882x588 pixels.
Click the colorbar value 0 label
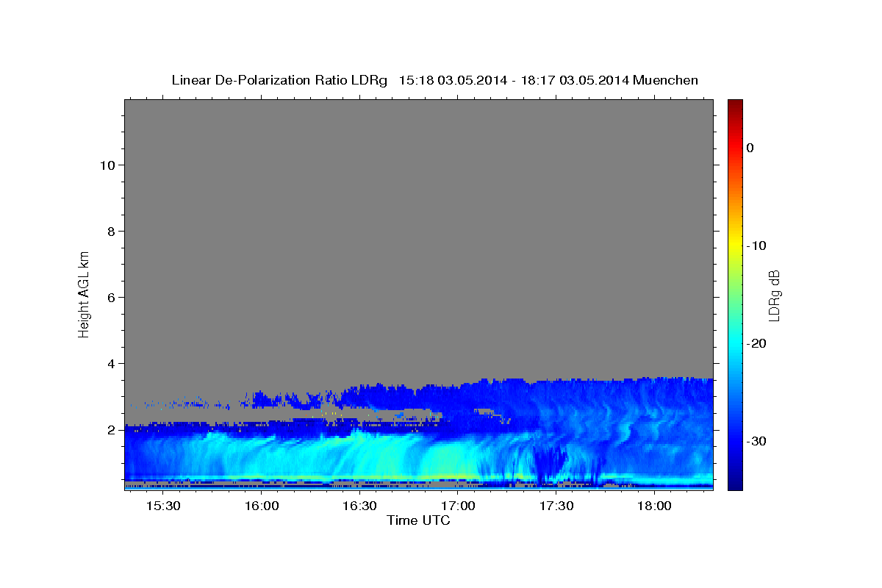click(x=750, y=148)
